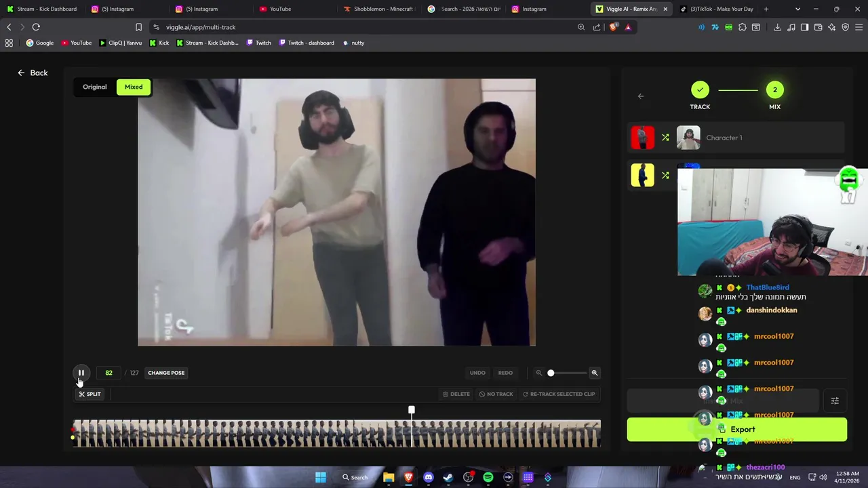Image resolution: width=868 pixels, height=488 pixels.
Task: Click the Redo button
Action: [505, 373]
